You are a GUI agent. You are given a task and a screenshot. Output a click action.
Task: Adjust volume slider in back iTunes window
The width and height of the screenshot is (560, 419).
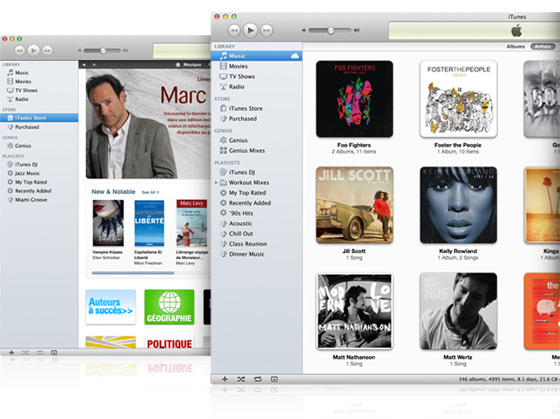tap(103, 51)
